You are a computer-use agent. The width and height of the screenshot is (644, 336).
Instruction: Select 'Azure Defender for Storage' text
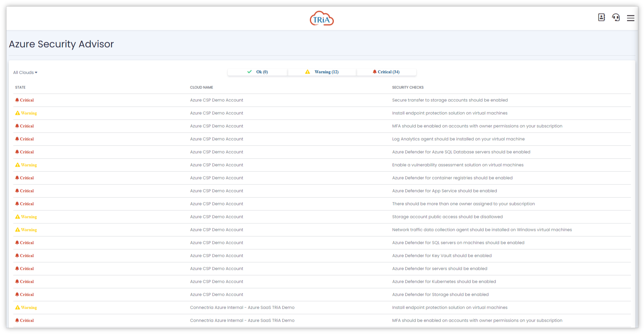tap(440, 294)
